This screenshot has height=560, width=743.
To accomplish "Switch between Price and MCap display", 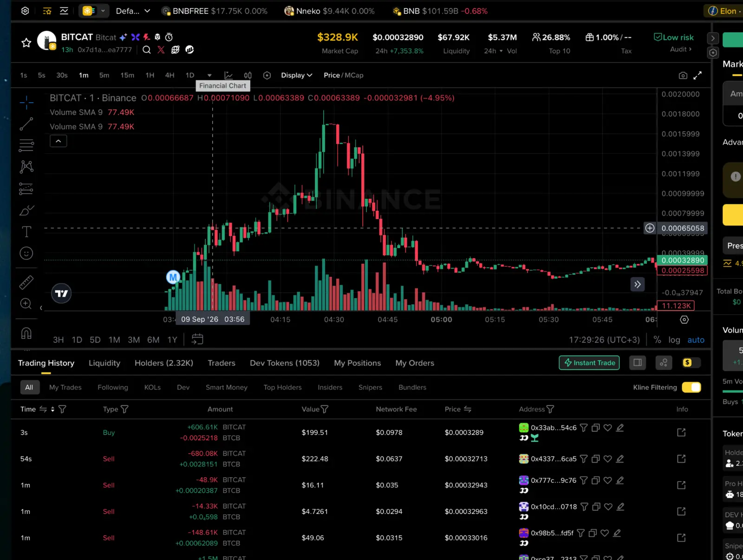I will point(343,75).
